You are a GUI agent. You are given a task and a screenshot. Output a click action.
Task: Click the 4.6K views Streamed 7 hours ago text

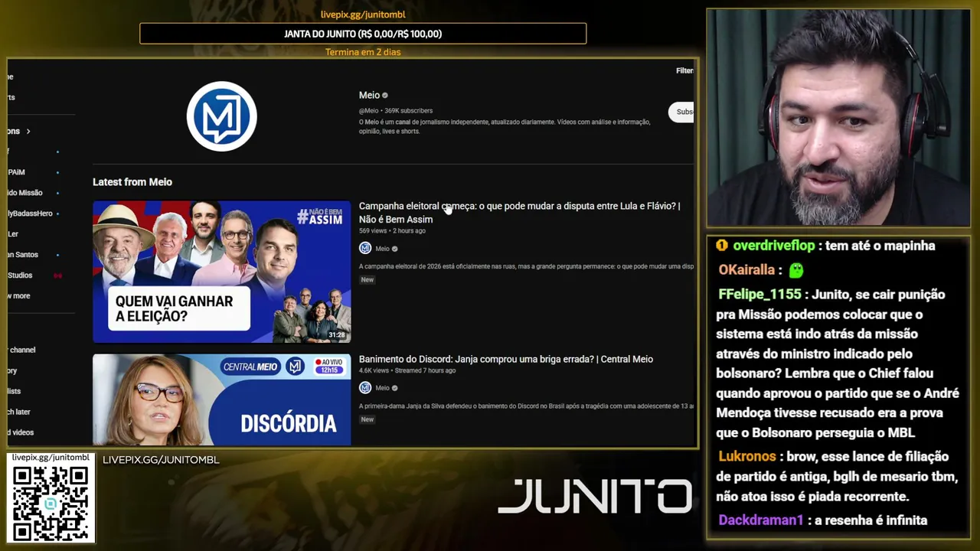coord(407,370)
